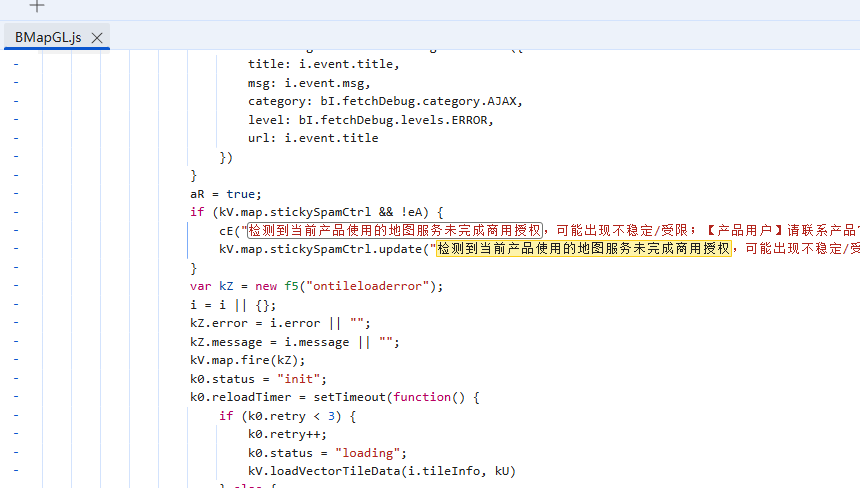Viewport: 860px width, 488px height.
Task: Click gutter marker next to 'var kZ' line
Action: tap(15, 286)
